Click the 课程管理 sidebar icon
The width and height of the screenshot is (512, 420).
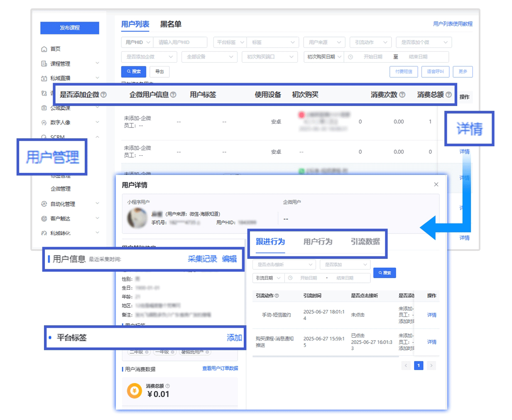[x=44, y=64]
